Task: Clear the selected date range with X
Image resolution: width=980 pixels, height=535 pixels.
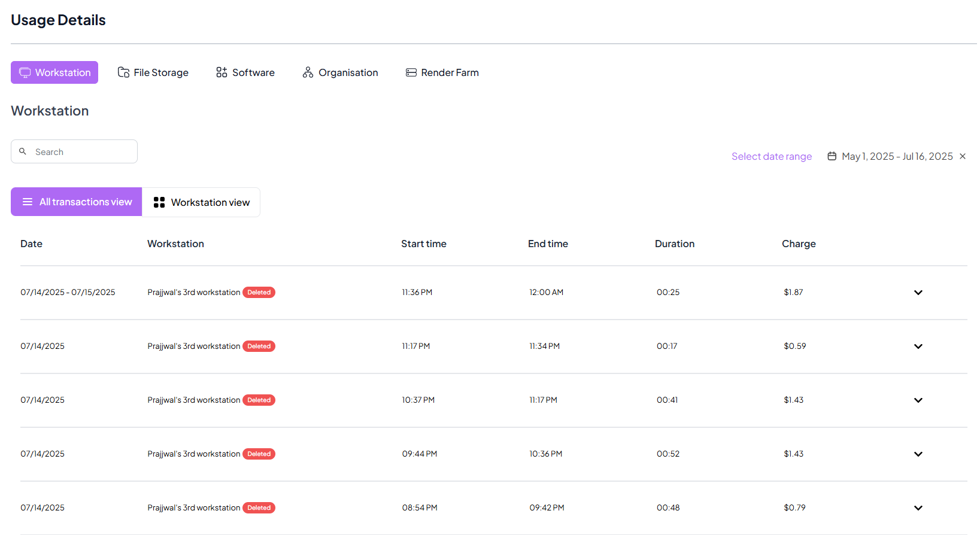Action: tap(963, 156)
